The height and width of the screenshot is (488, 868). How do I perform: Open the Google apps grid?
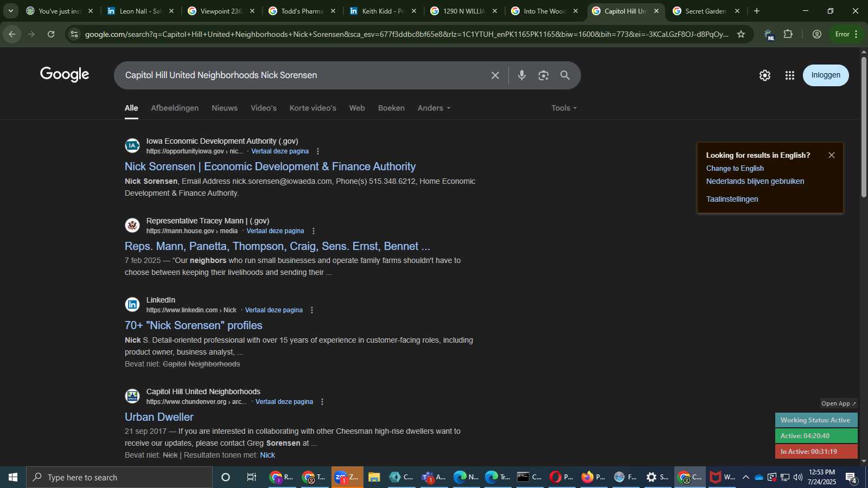click(790, 75)
